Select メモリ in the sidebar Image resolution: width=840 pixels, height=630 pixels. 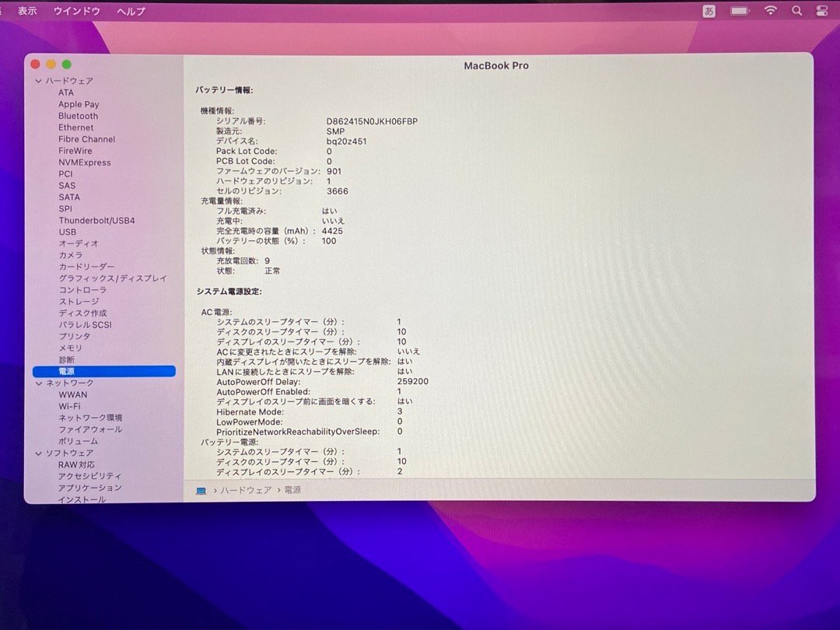point(70,348)
